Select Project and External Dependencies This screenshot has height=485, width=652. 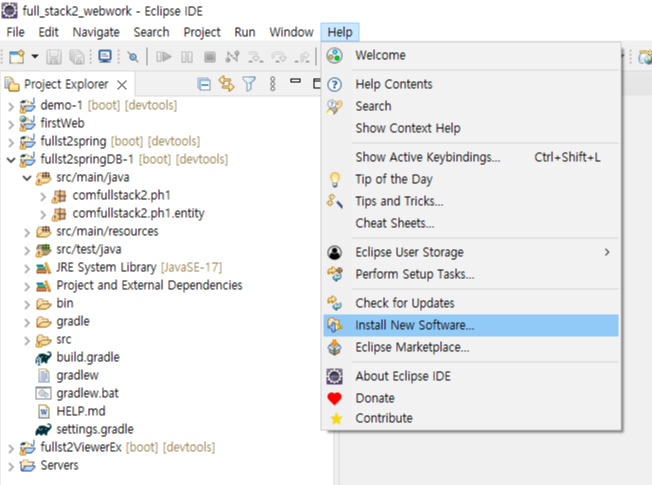[149, 285]
